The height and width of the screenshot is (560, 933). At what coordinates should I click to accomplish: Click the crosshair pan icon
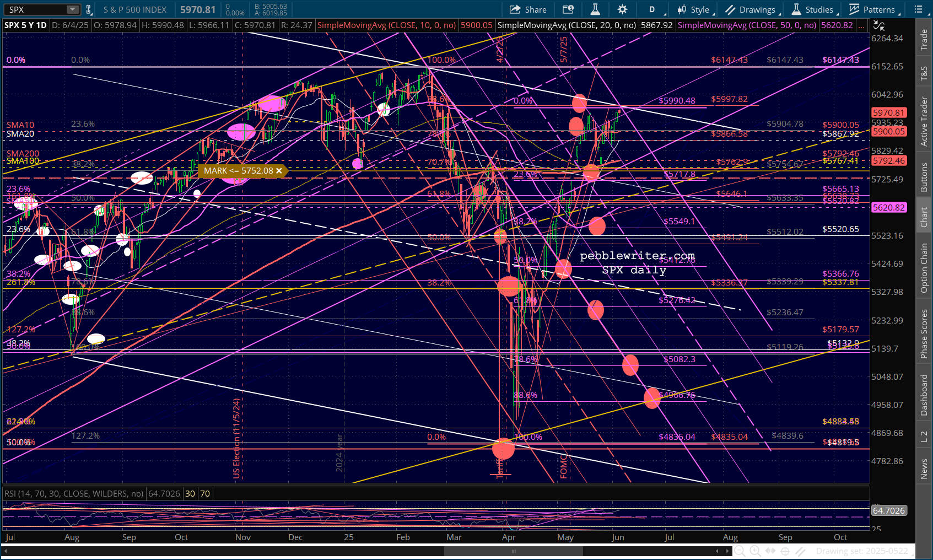[785, 551]
